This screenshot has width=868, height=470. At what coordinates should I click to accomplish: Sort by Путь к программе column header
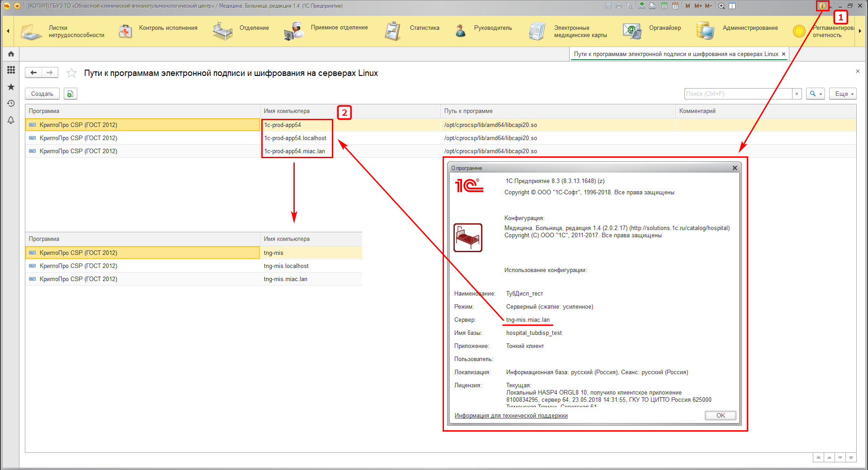(x=558, y=111)
